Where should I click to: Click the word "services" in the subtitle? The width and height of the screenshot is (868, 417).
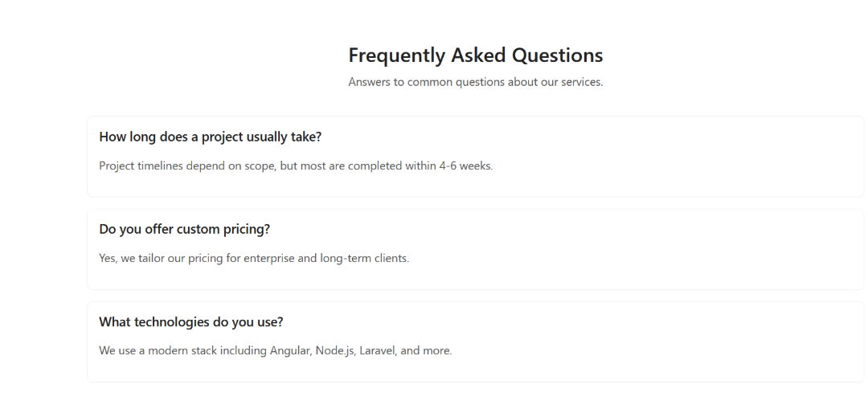pyautogui.click(x=582, y=82)
